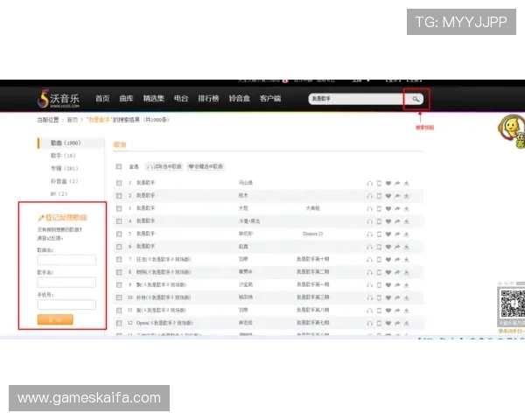The width and height of the screenshot is (525, 420).
Task: Share song 5 using the arrow icon
Action: [397, 234]
